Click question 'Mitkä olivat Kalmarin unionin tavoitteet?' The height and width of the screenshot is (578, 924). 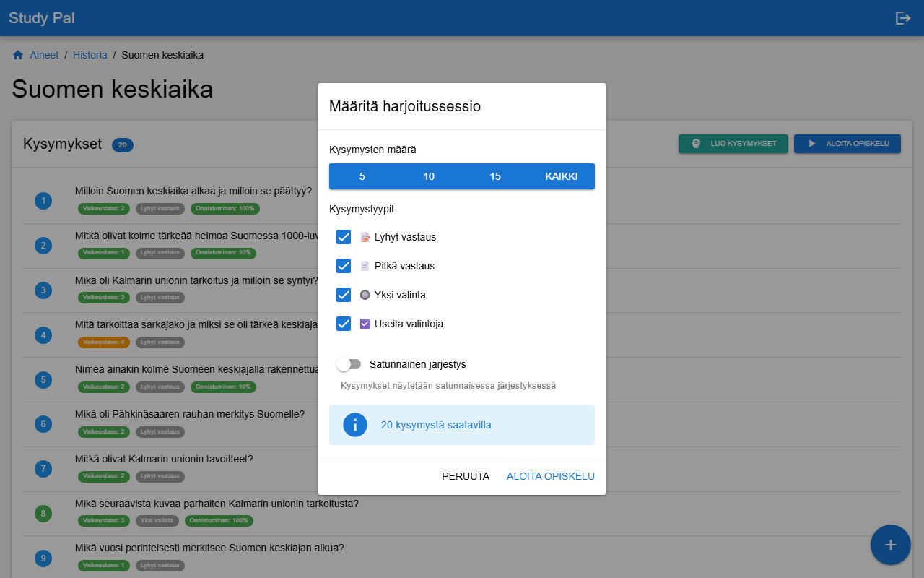click(x=164, y=459)
